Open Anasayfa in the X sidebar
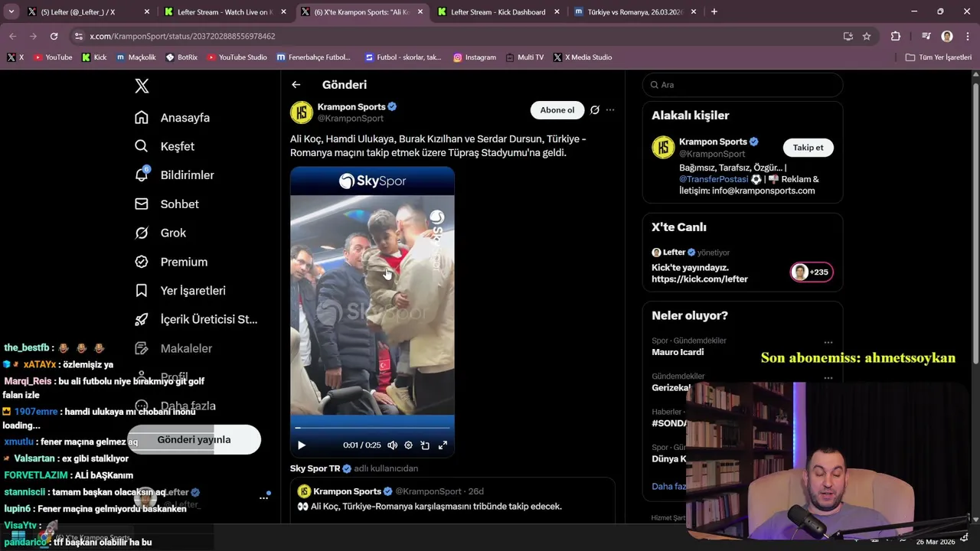The width and height of the screenshot is (980, 551). [172, 118]
